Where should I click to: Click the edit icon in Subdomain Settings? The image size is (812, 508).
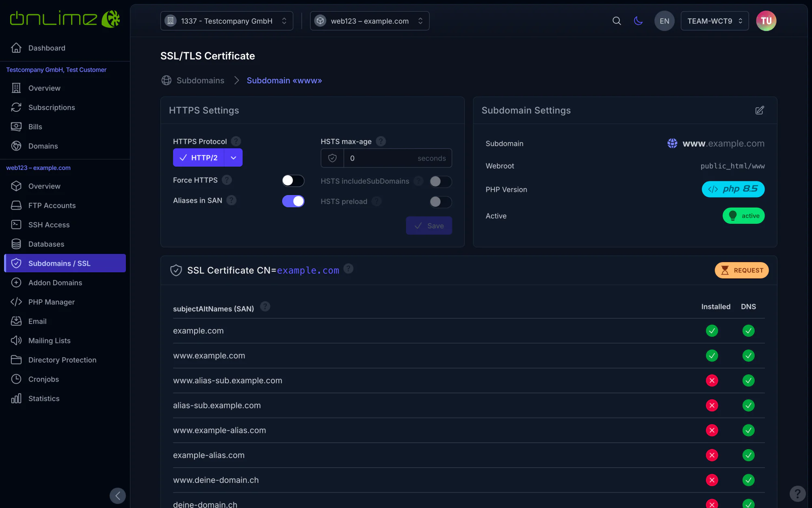click(x=760, y=110)
